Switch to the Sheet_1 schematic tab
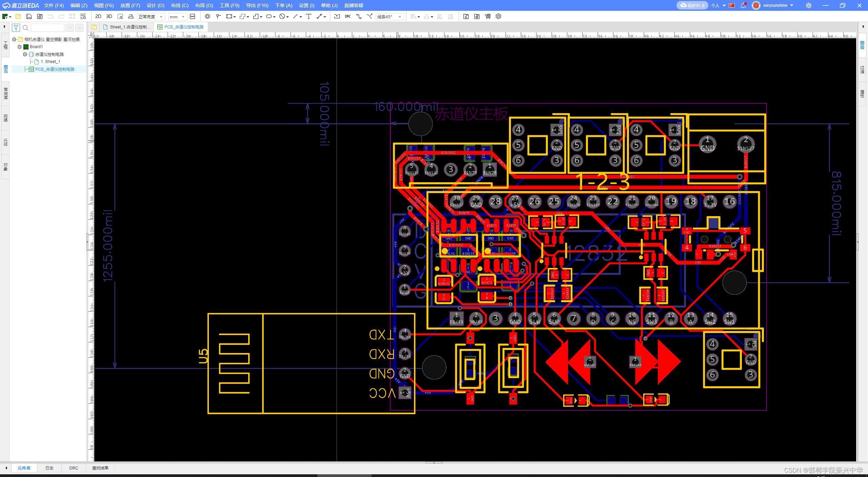The width and height of the screenshot is (868, 477). tap(129, 27)
